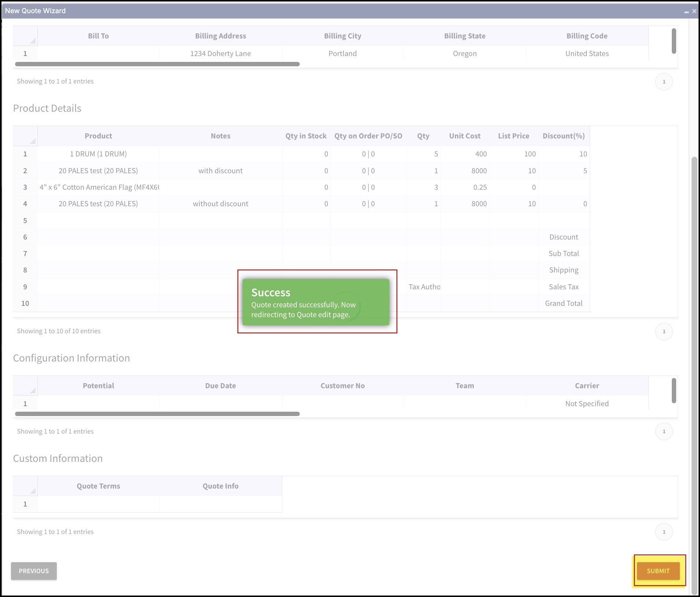Click the wizard's main vertical scrollbar
The height and width of the screenshot is (597, 700).
click(x=694, y=375)
